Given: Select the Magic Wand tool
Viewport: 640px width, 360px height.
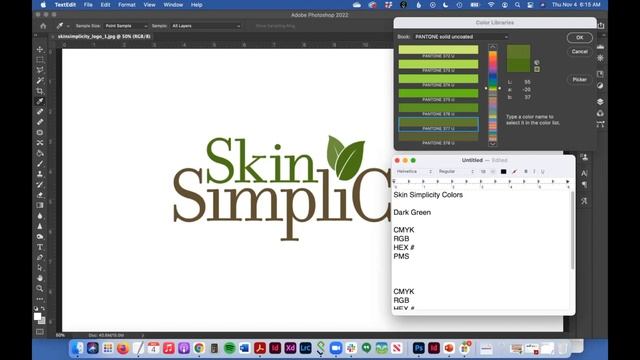Looking at the screenshot, I should pyautogui.click(x=40, y=80).
